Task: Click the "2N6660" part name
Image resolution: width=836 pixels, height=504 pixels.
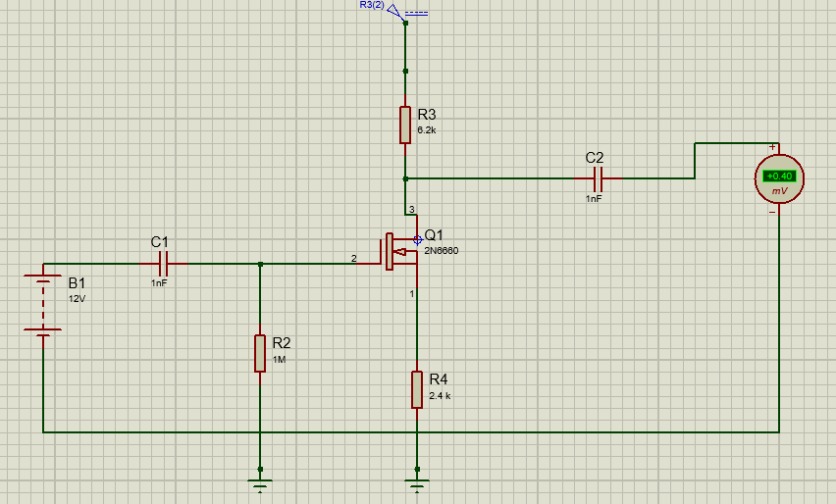Action: click(442, 250)
